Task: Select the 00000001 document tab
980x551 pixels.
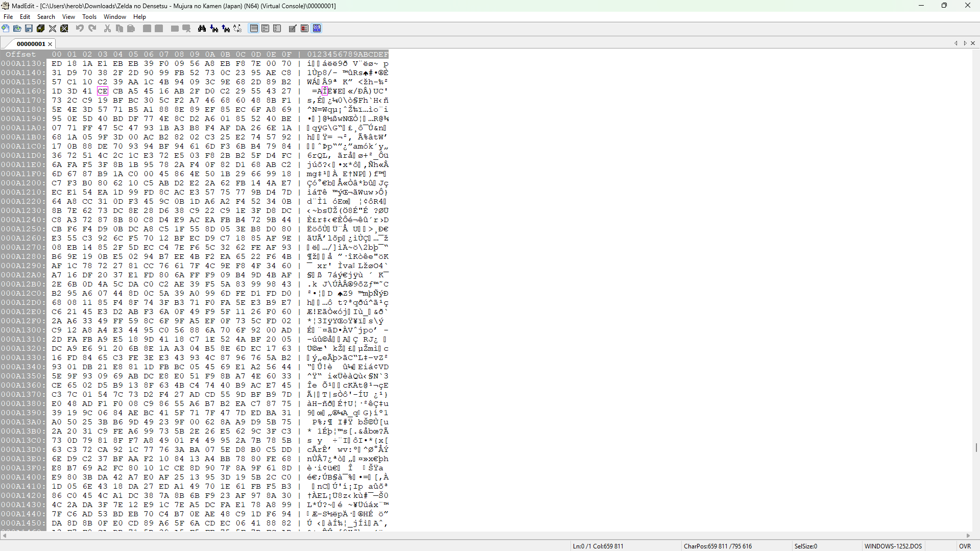Action: tap(31, 44)
